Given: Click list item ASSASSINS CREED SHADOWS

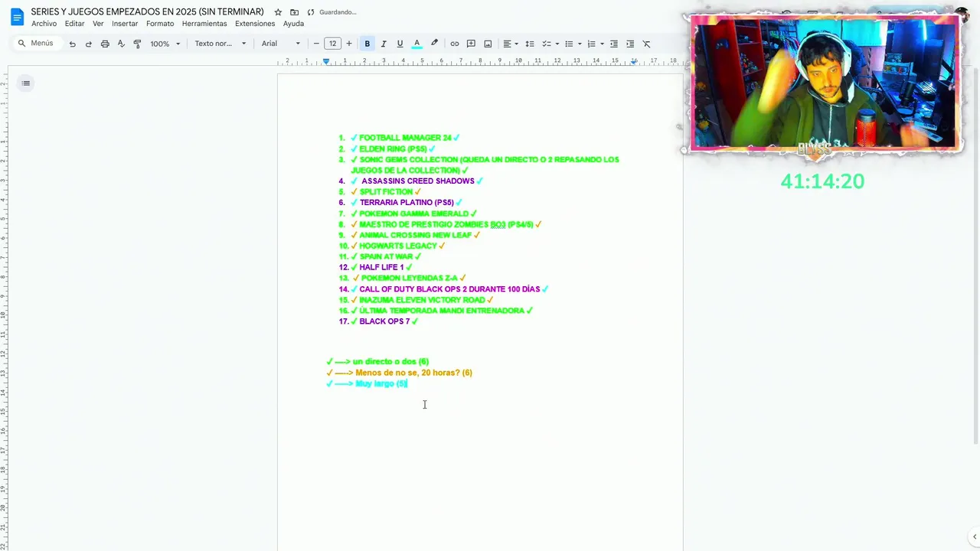Looking at the screenshot, I should 417,181.
